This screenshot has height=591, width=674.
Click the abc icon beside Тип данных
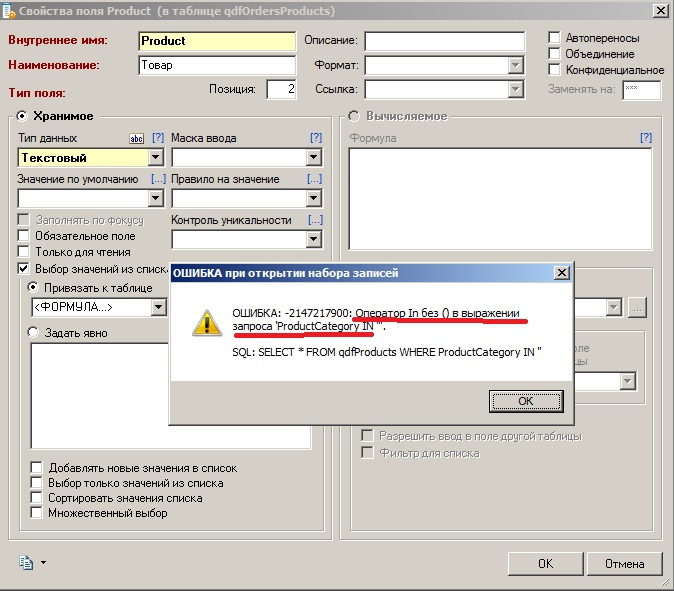(137, 138)
